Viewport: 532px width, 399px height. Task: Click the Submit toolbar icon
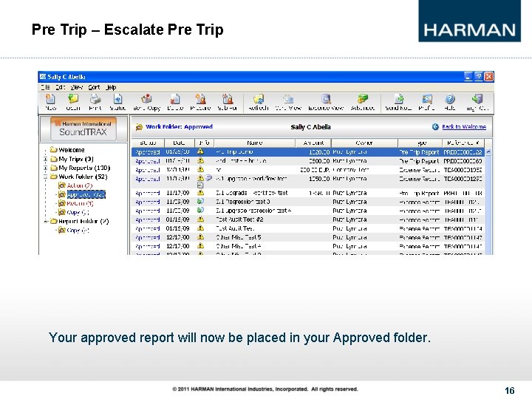228,100
